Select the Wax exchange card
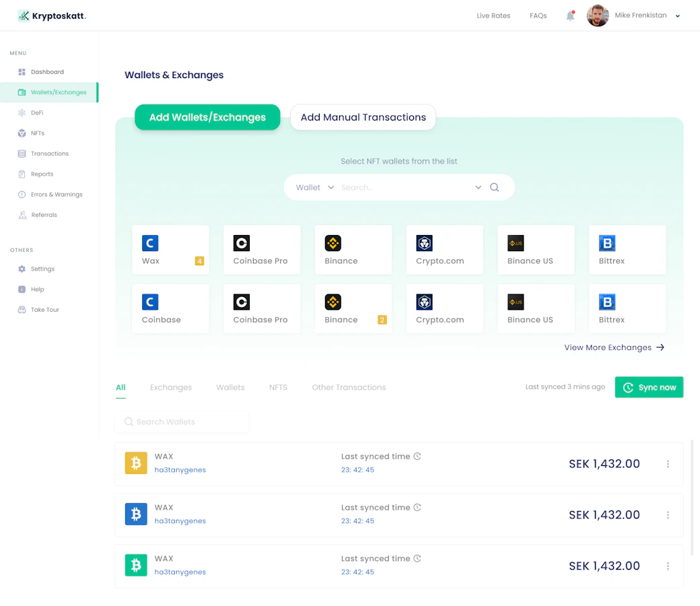The height and width of the screenshot is (606, 700). pos(170,250)
